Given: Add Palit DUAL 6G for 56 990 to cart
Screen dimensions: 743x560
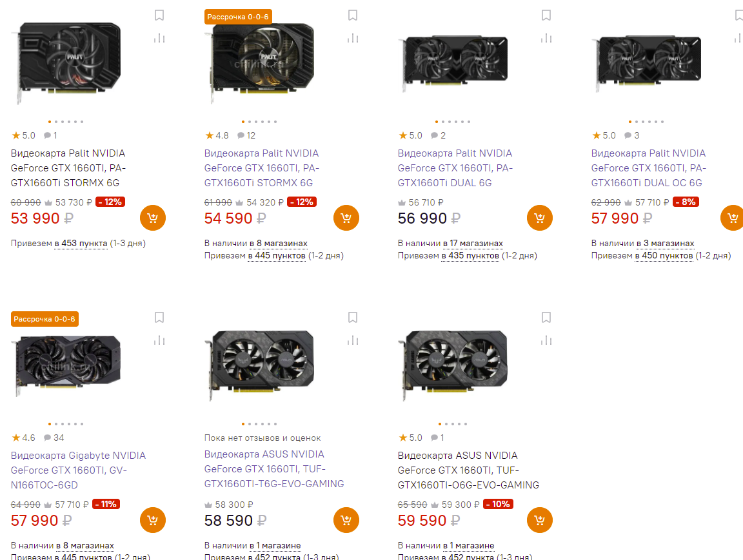Looking at the screenshot, I should coord(540,218).
